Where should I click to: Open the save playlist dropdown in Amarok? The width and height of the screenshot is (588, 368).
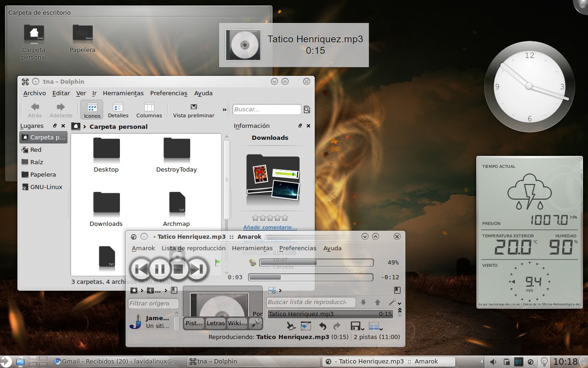click(357, 326)
